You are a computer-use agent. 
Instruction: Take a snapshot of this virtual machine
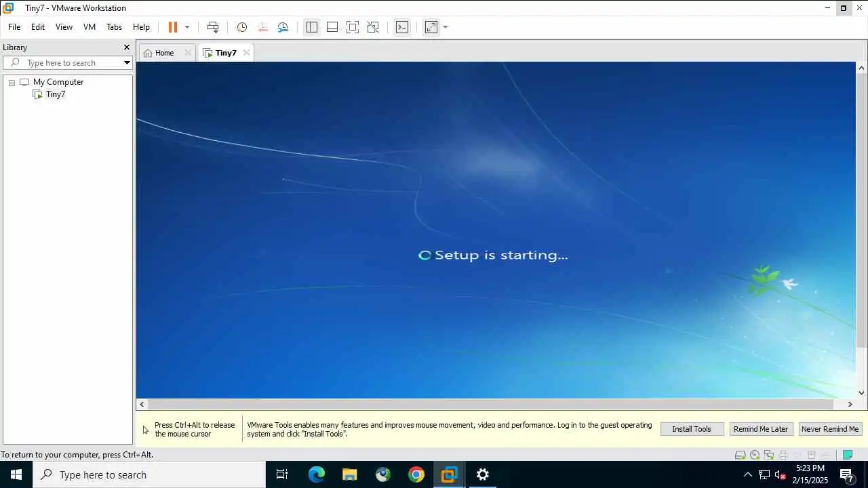pos(241,27)
